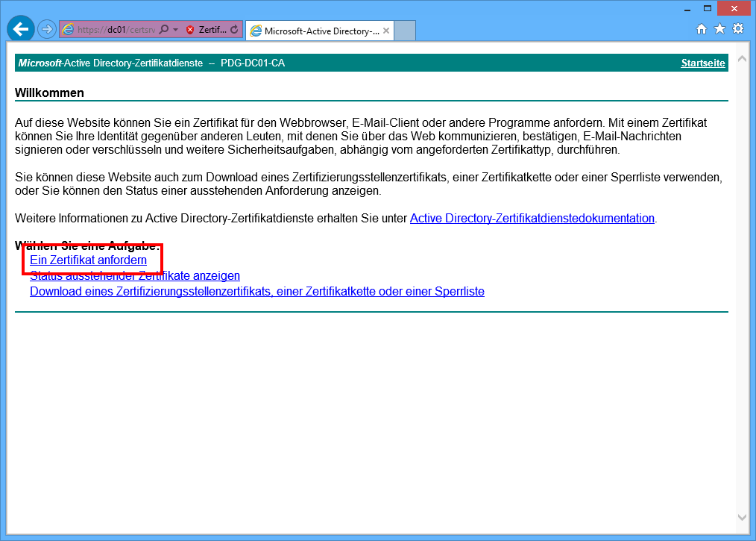
Task: Click the red certificate error shield icon
Action: click(190, 30)
